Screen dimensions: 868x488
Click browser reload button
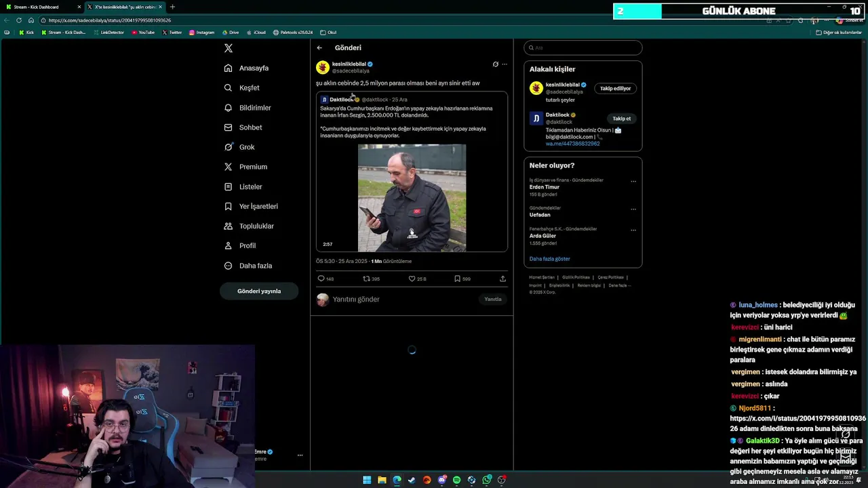(19, 20)
